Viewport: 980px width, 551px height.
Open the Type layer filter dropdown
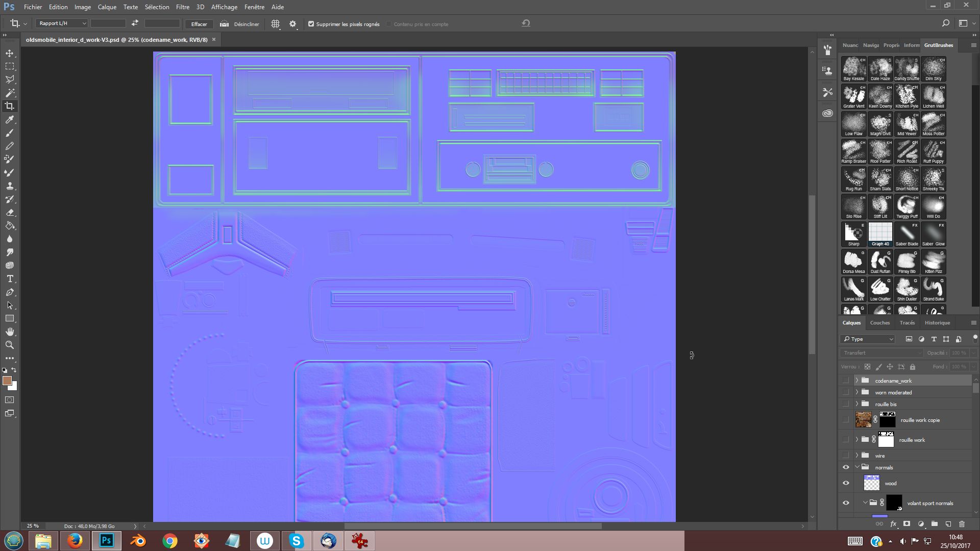868,339
